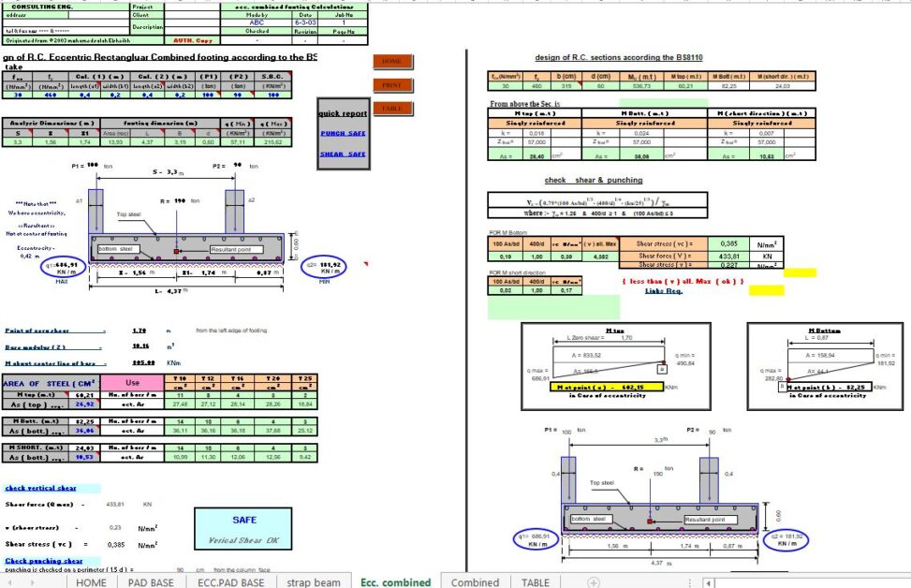This screenshot has height=588, width=911.
Task: Open the TABLE sheet tab
Action: click(x=536, y=582)
